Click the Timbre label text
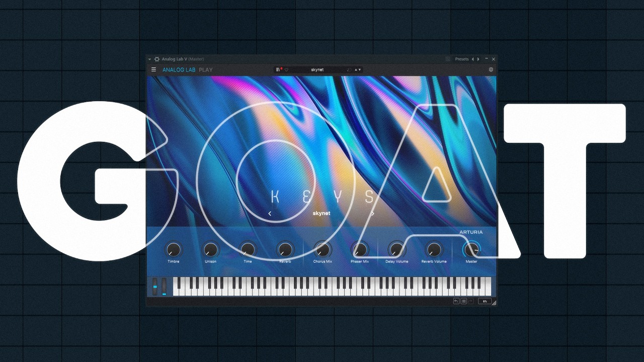 (173, 261)
